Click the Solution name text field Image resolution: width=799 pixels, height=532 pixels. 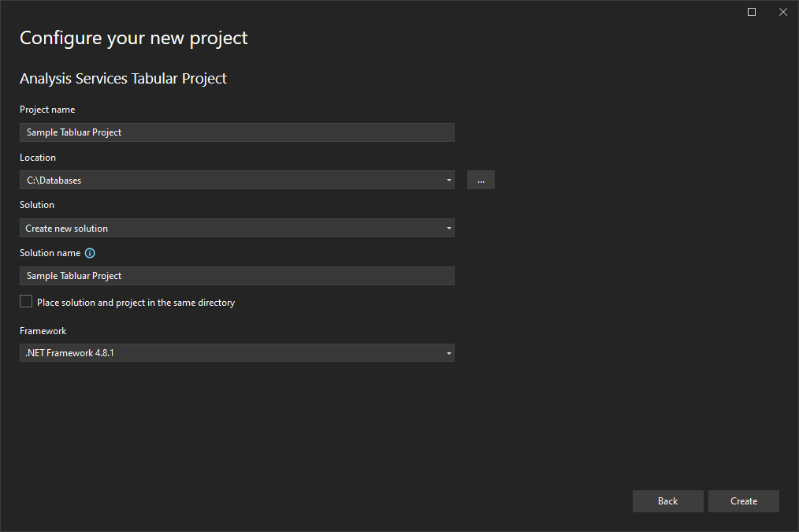click(x=236, y=275)
